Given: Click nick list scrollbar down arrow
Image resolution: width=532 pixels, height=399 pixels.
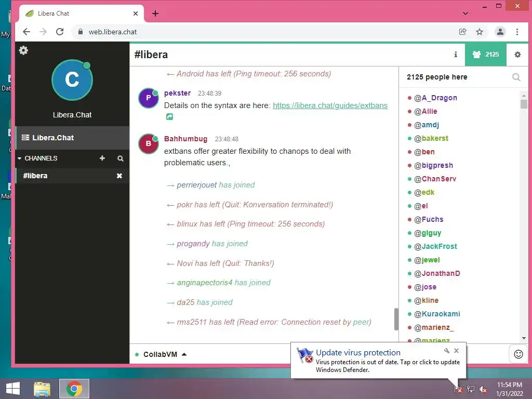Looking at the screenshot, I should [x=524, y=338].
